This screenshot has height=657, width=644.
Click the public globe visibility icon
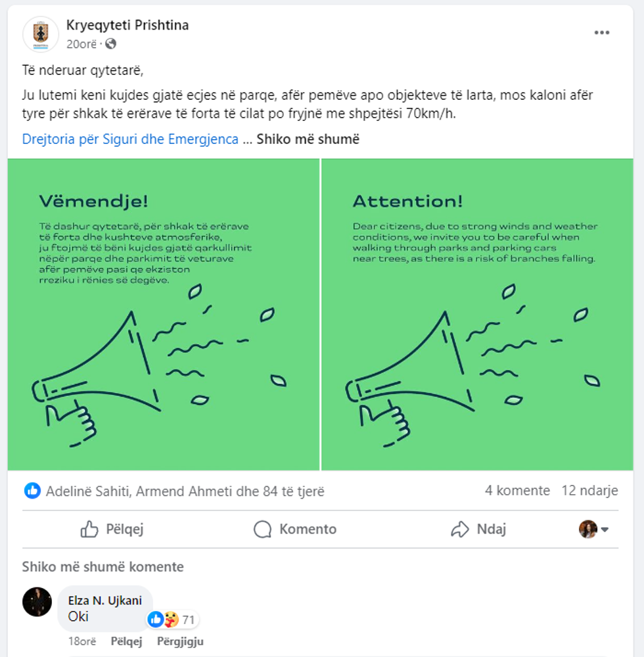pos(110,44)
